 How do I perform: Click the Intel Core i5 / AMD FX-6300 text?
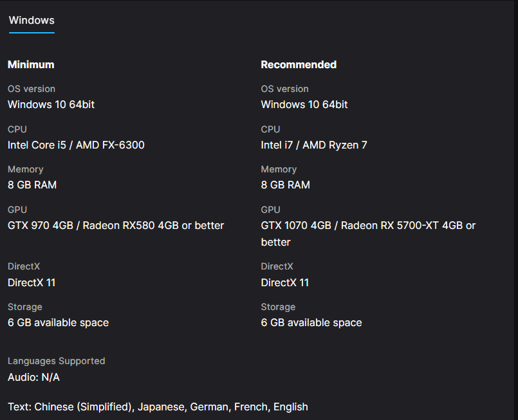coord(76,145)
